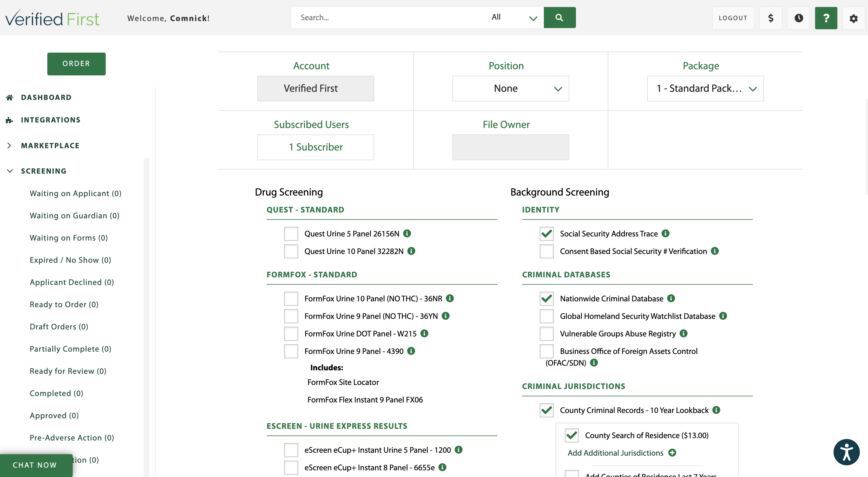Click the accessibility figure icon
Viewport: 868px width, 477px height.
(846, 452)
